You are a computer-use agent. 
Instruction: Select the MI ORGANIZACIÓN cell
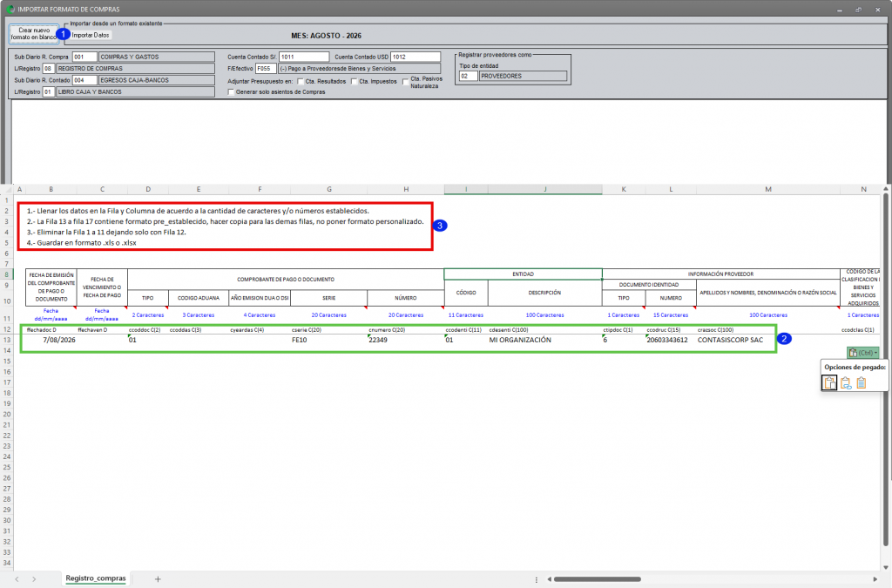(x=545, y=340)
